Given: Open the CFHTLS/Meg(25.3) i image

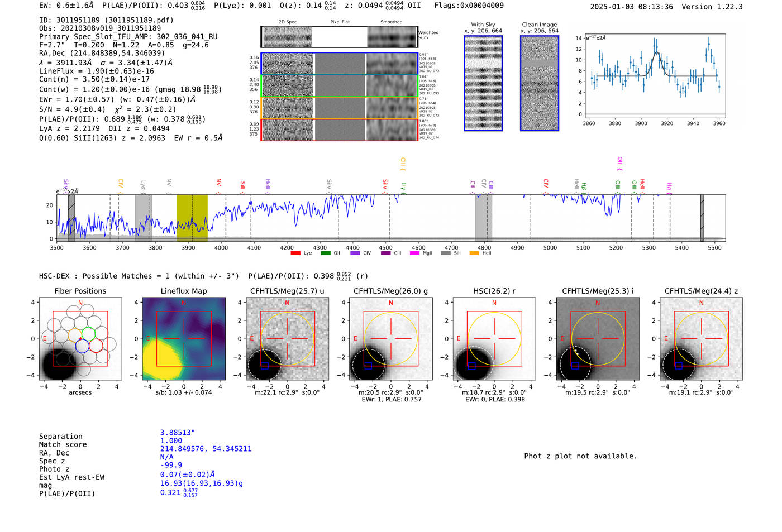Looking at the screenshot, I should (598, 339).
